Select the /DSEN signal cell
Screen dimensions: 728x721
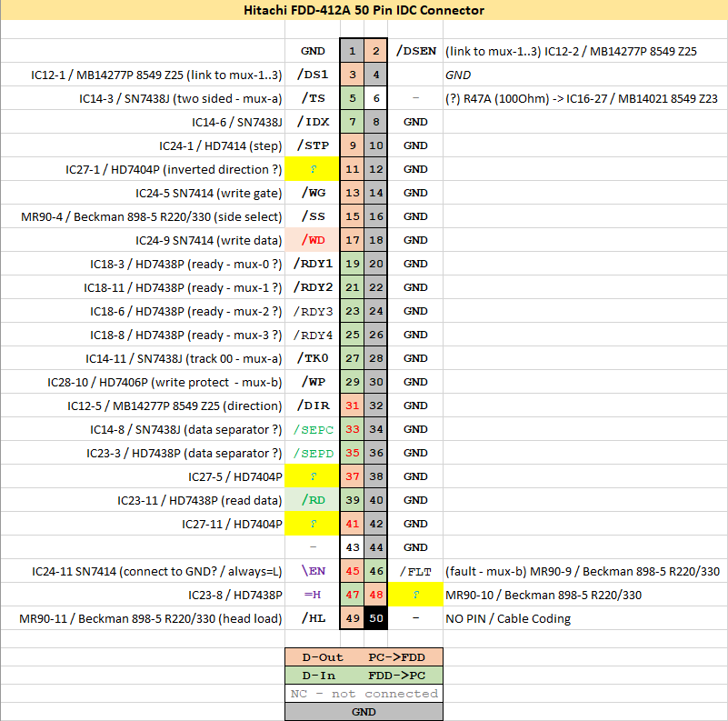point(415,51)
